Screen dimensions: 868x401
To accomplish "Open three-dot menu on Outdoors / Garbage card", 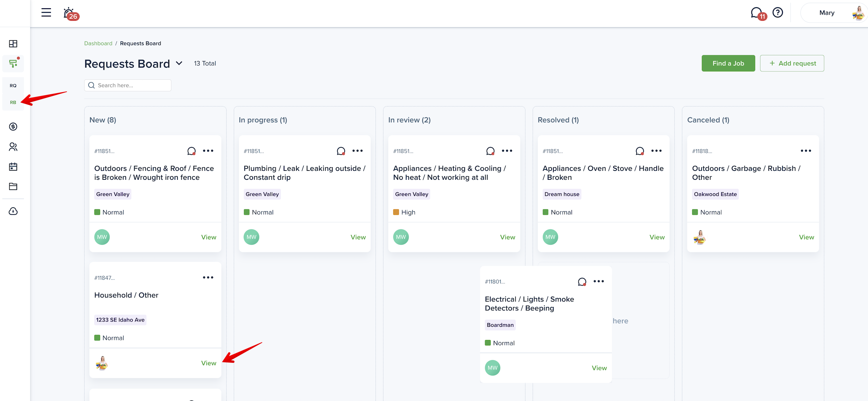I will tap(806, 151).
